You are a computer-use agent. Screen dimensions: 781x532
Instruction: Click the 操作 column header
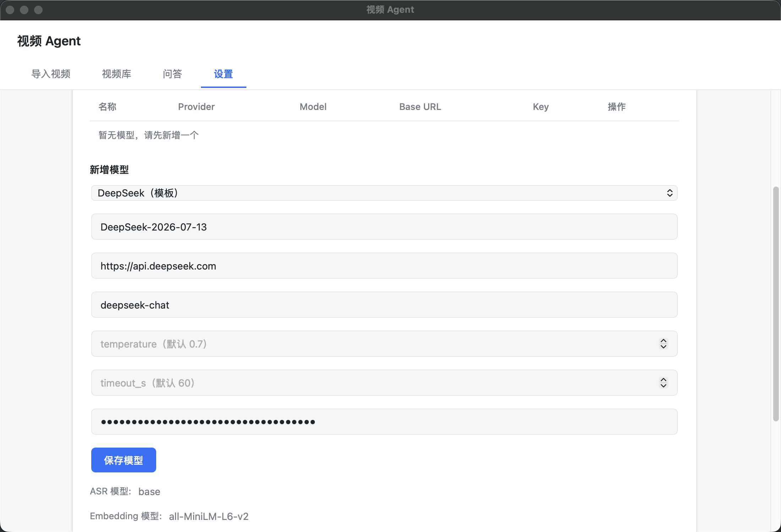tap(617, 107)
